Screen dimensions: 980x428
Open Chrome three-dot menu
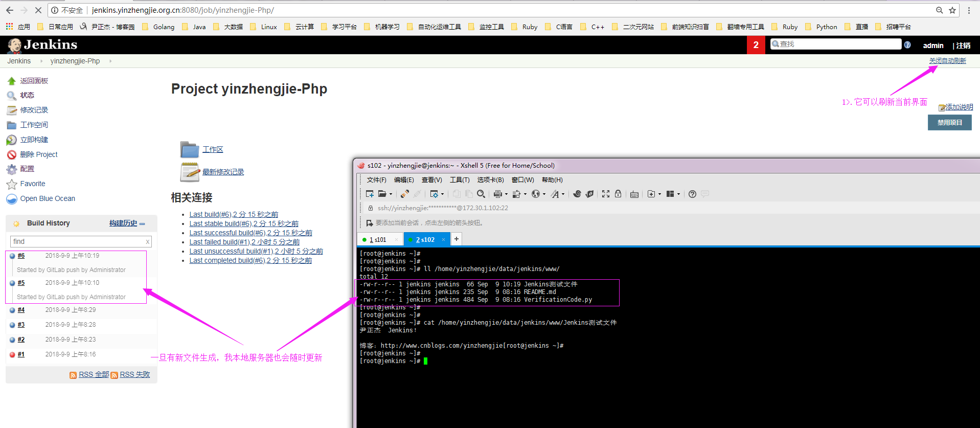tap(969, 10)
